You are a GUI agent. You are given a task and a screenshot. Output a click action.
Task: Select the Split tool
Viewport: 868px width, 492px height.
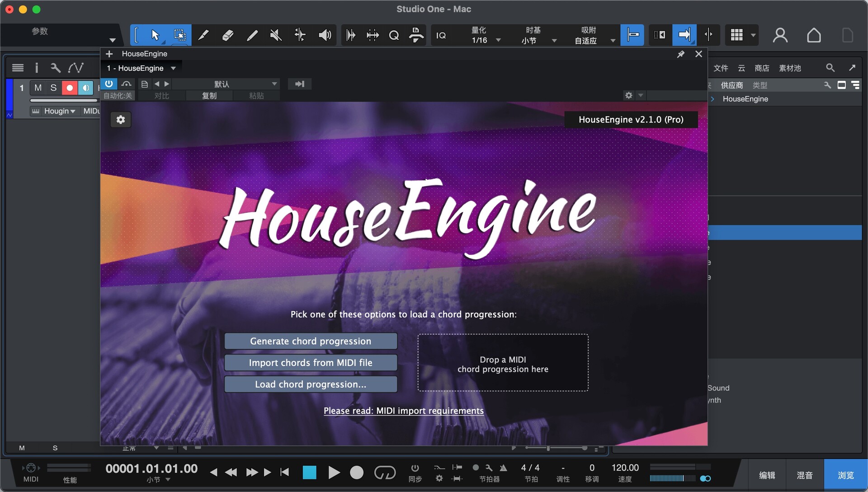point(203,35)
